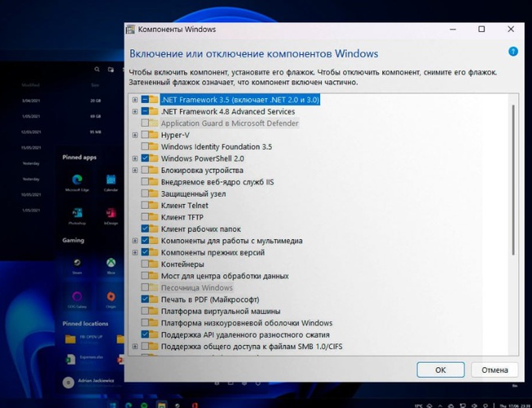Expand Компоненты для работы с мультимедиа node

pyautogui.click(x=135, y=241)
